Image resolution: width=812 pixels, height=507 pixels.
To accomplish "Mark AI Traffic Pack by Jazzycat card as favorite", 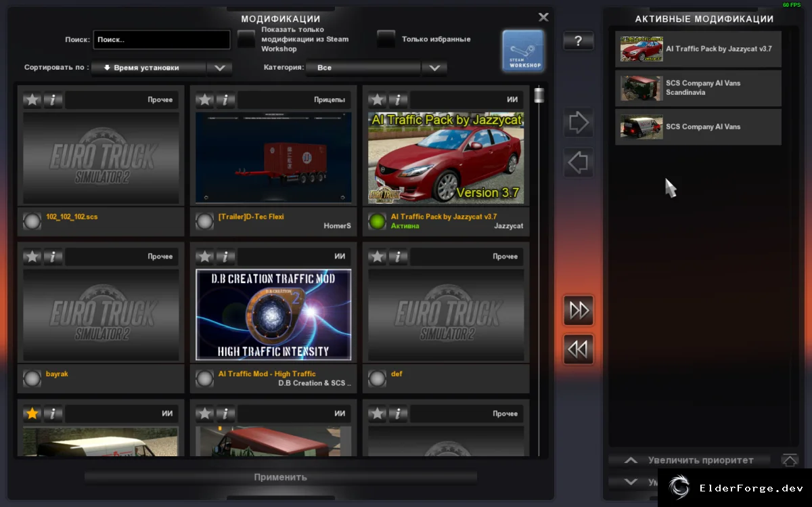I will (x=378, y=100).
